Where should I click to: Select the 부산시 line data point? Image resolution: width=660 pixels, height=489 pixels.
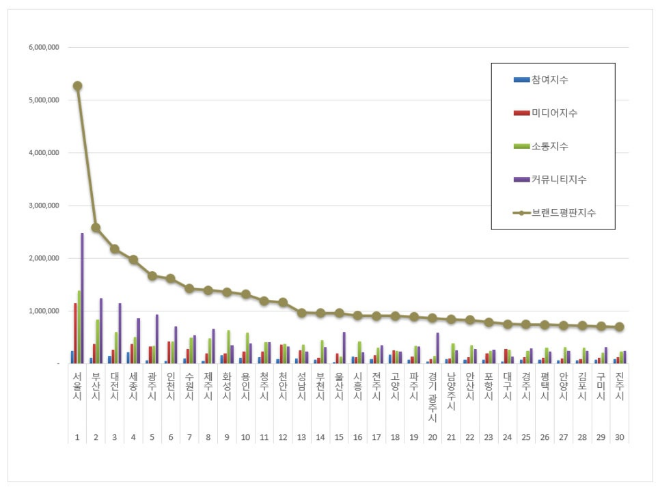[96, 228]
